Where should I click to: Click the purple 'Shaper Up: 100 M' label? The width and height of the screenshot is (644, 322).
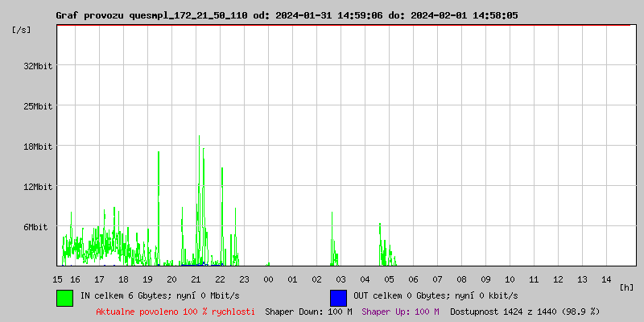tap(400, 311)
